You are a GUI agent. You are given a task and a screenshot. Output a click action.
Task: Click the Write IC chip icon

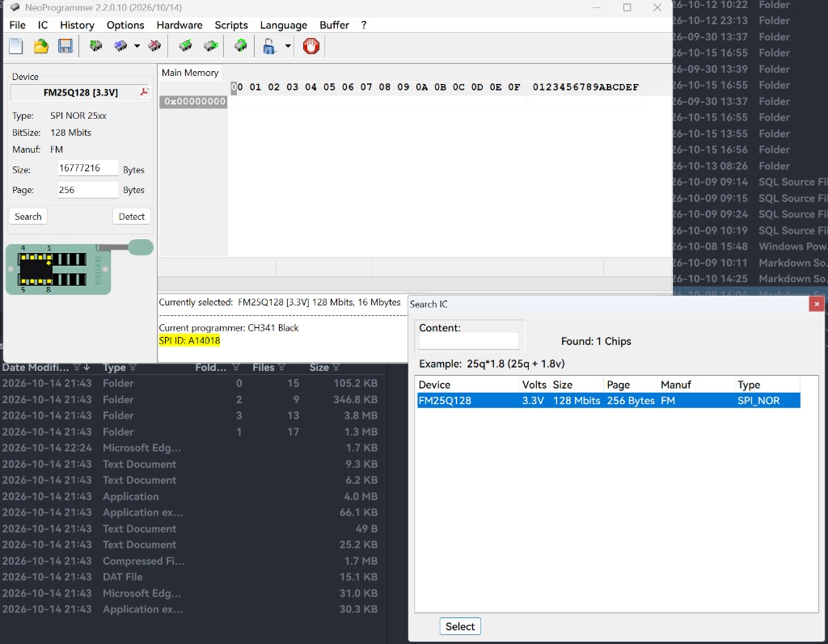(120, 46)
